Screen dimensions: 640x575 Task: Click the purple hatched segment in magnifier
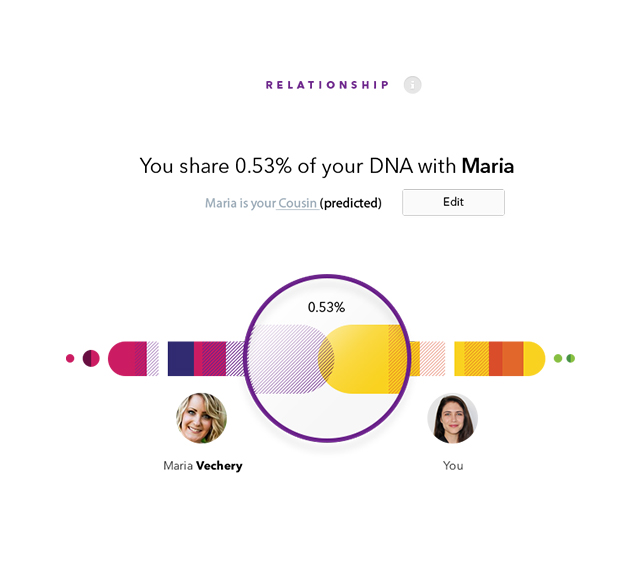pos(288,359)
